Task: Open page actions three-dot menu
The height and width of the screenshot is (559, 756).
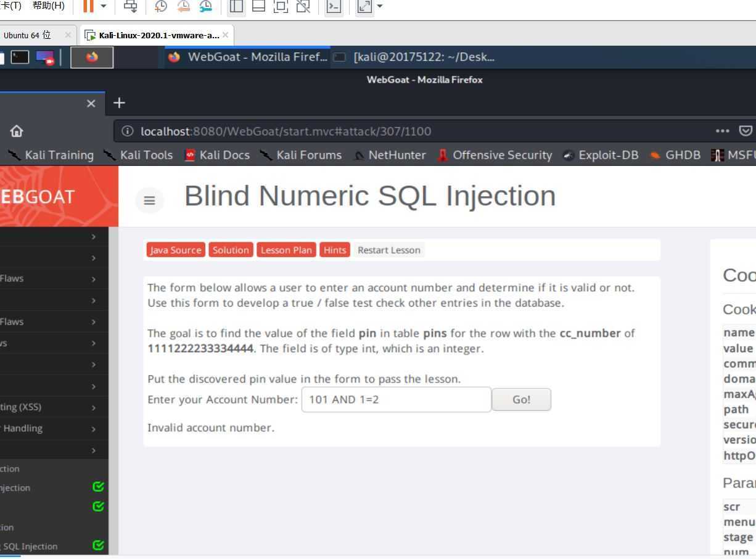Action: (x=722, y=131)
